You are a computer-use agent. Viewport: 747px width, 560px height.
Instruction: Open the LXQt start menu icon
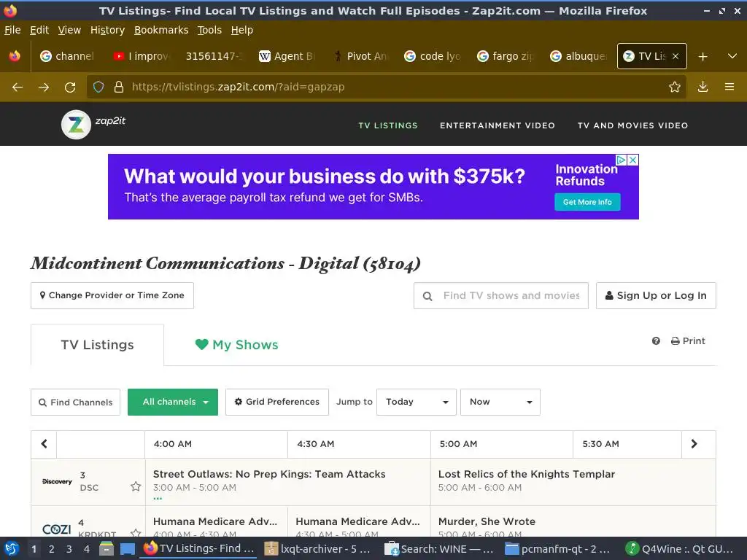click(12, 549)
